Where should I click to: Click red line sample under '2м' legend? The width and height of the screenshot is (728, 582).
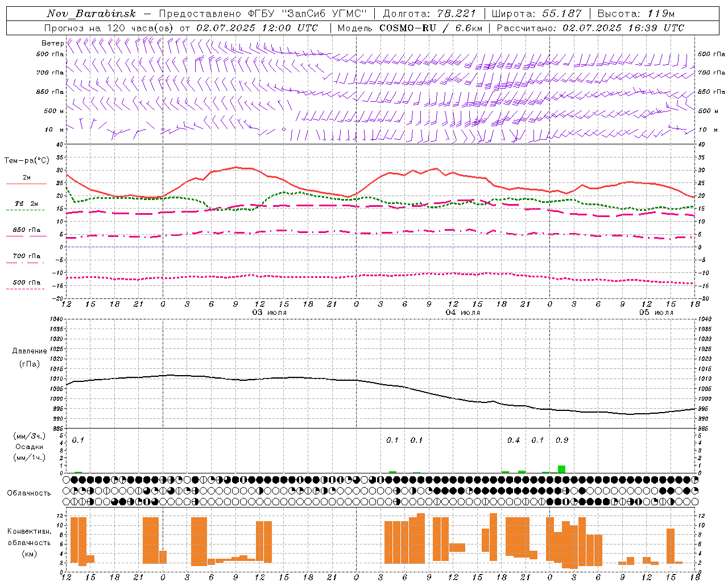tap(26, 184)
